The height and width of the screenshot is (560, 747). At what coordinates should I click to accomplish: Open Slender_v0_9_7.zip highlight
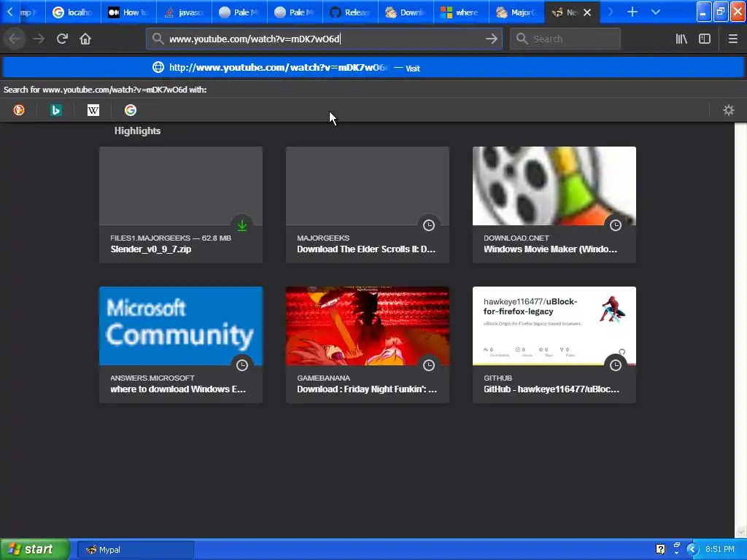point(181,205)
